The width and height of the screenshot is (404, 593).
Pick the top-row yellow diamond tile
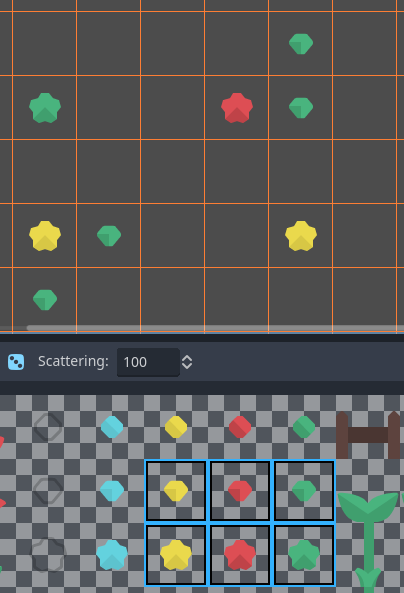[x=176, y=427]
